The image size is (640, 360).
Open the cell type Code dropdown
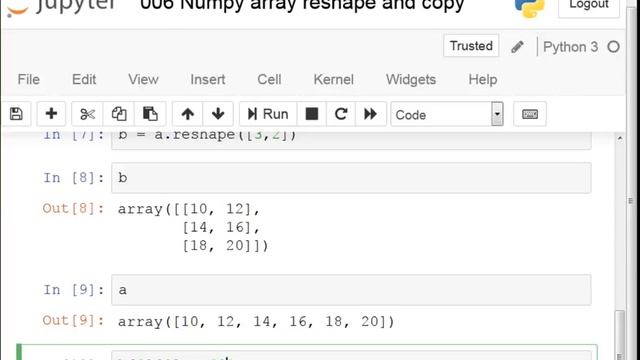447,114
